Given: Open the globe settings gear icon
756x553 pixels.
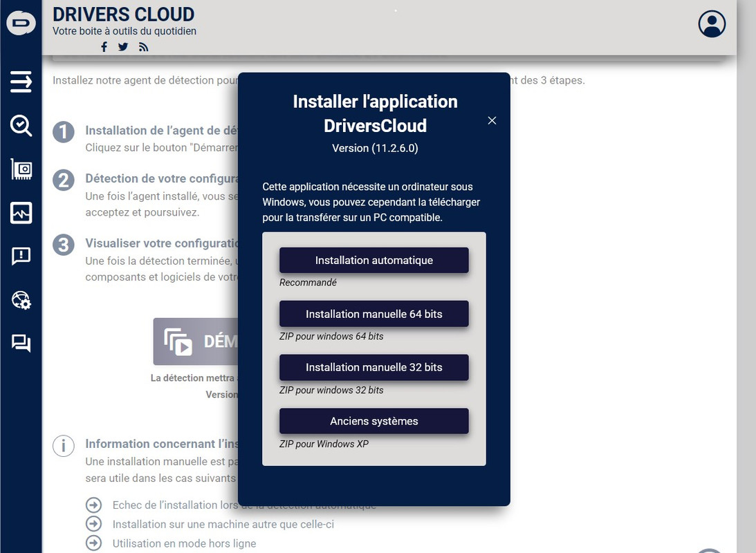Looking at the screenshot, I should point(21,299).
